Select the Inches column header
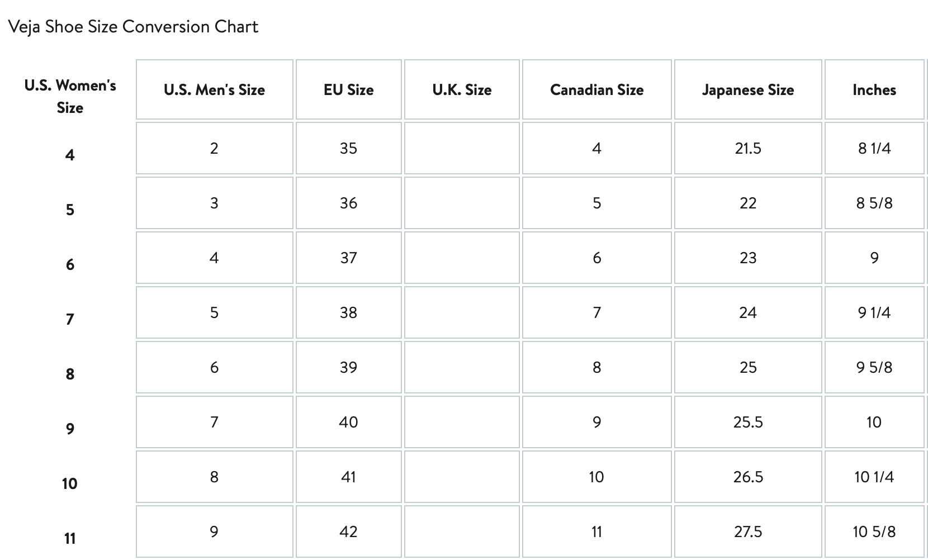This screenshot has height=560, width=928. 874,90
